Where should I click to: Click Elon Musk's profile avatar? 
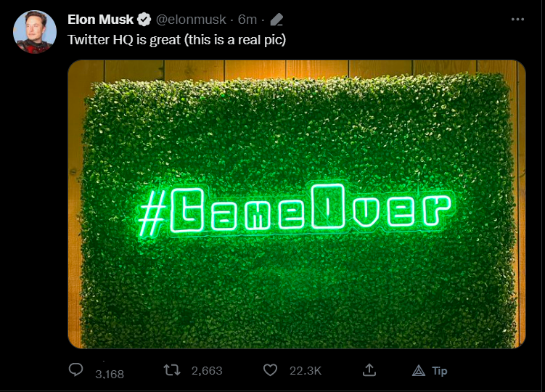pos(35,32)
